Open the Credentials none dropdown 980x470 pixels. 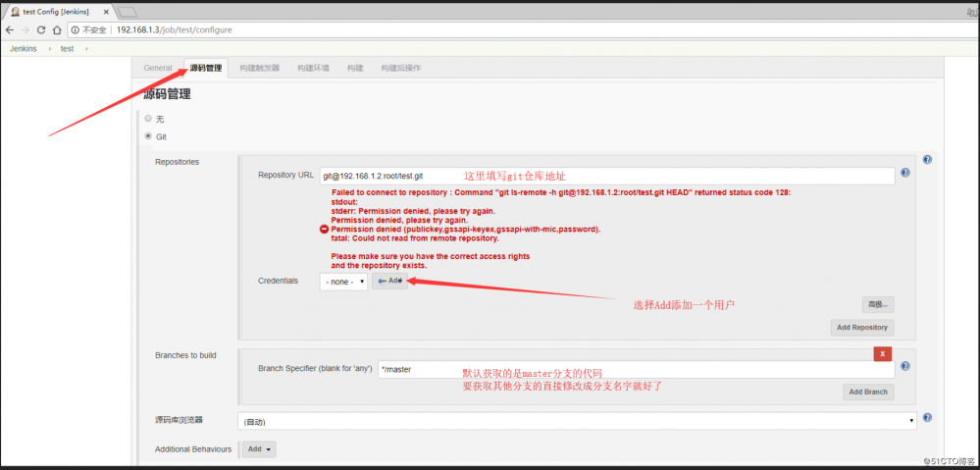click(x=343, y=282)
